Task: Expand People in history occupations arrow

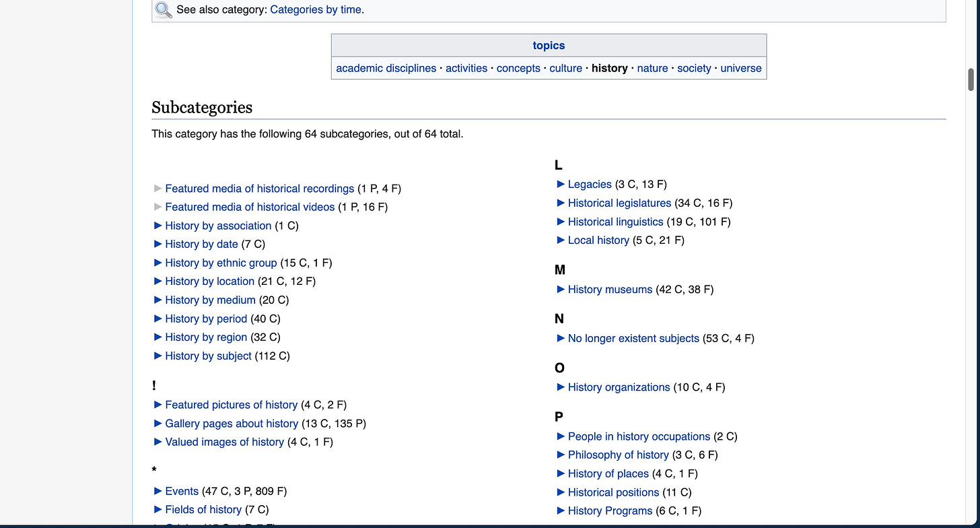Action: point(561,436)
